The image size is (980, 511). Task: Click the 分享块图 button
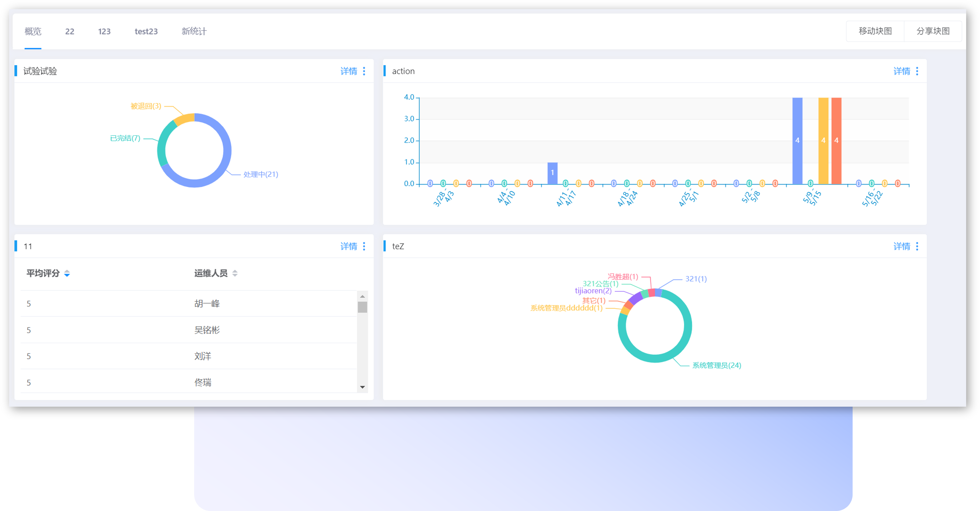[933, 31]
